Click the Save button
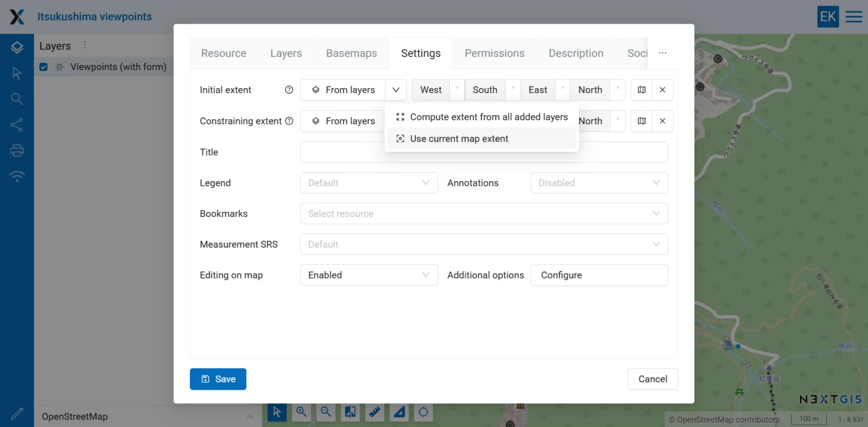868x427 pixels. [x=218, y=379]
